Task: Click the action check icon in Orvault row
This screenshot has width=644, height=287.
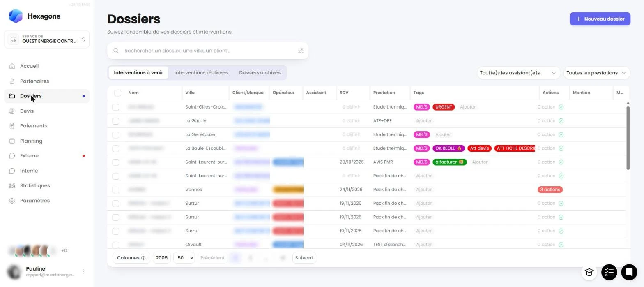Action: click(561, 245)
